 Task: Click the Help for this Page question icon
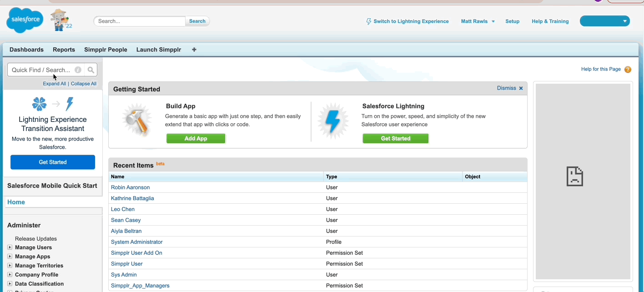628,70
